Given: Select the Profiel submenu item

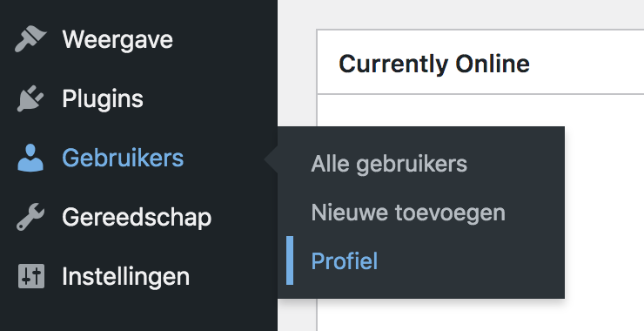Looking at the screenshot, I should point(344,260).
